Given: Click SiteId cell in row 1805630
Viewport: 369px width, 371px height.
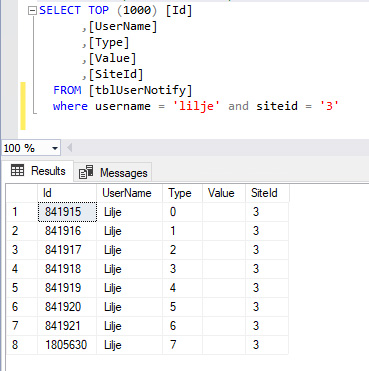Looking at the screenshot, I should point(267,345).
